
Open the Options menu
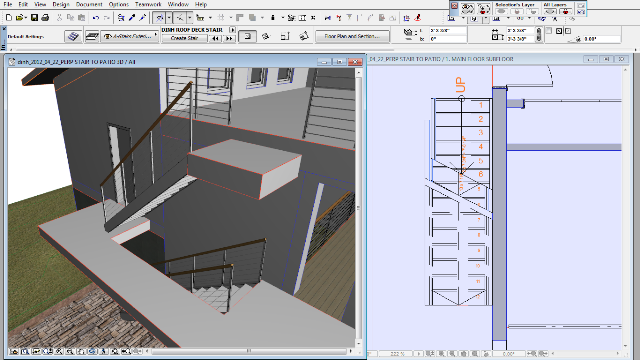119,4
